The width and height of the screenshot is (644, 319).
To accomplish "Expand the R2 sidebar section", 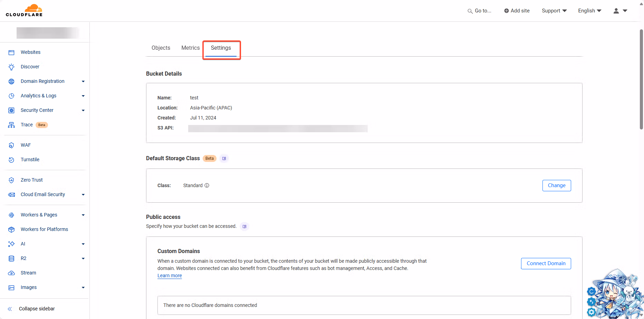I will pos(83,259).
